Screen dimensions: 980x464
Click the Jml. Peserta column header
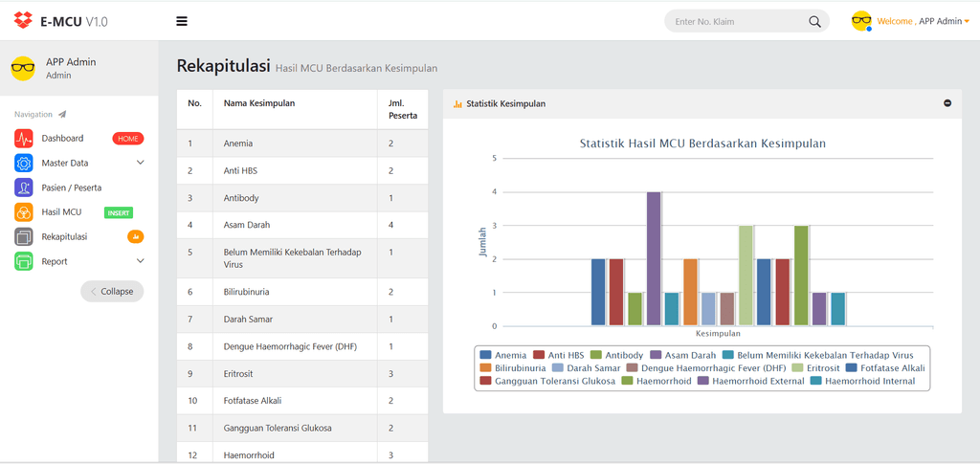pos(403,109)
